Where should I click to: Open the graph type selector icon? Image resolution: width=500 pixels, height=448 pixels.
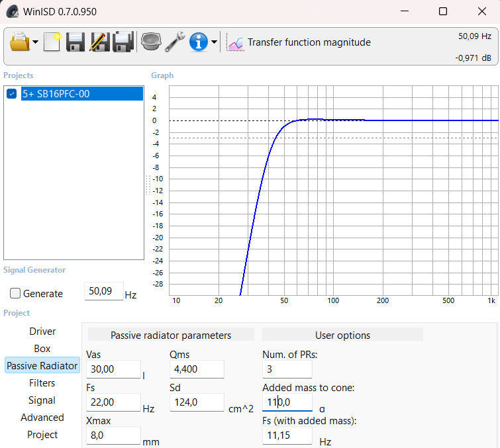[234, 42]
